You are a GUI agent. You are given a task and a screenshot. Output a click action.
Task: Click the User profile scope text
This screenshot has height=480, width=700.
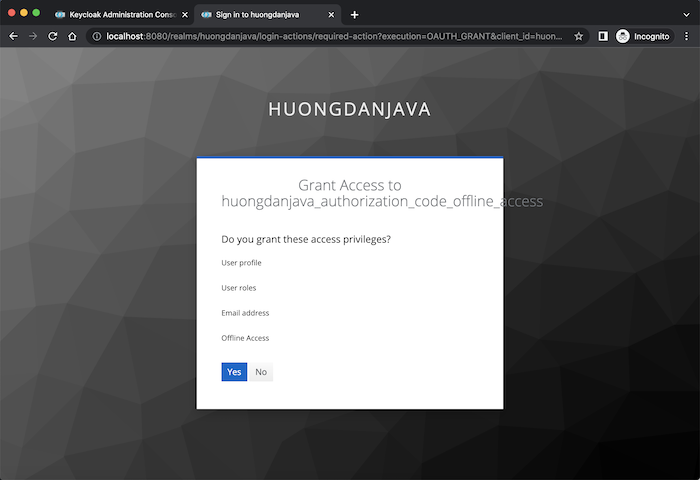[242, 263]
